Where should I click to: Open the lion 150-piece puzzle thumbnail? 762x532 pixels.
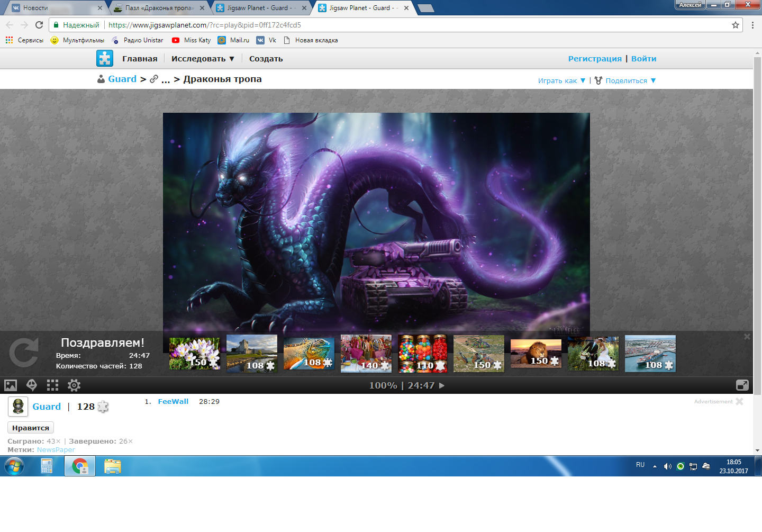pos(536,353)
